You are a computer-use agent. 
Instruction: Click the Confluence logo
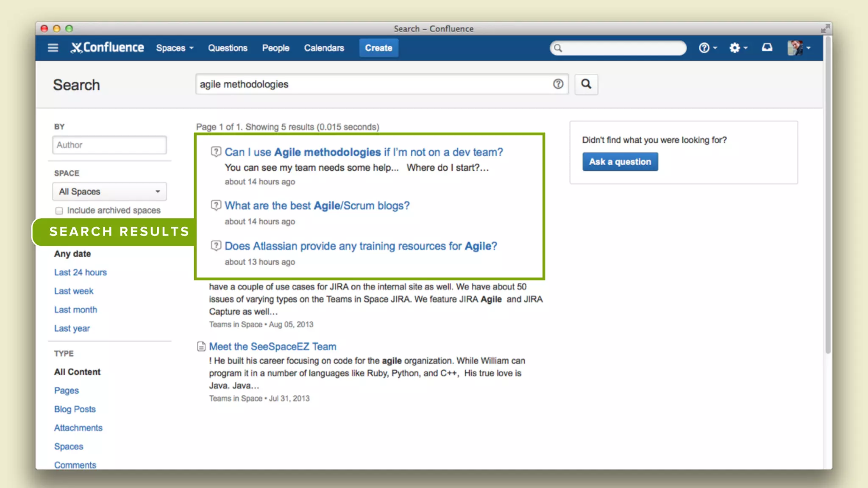tap(108, 48)
